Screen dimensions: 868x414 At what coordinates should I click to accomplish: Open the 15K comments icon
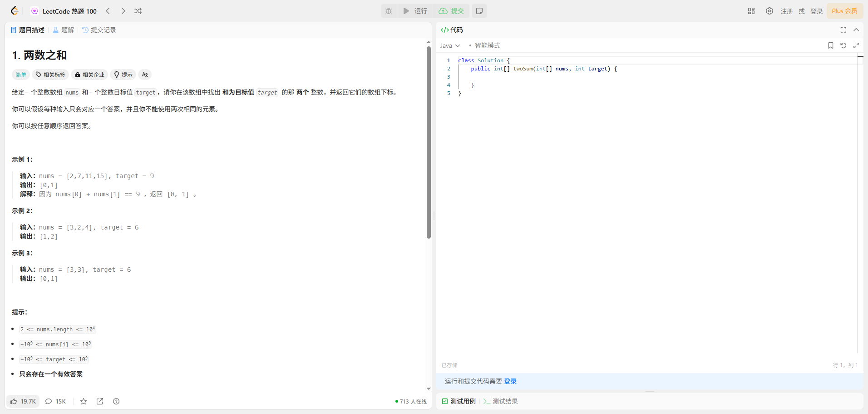(x=55, y=401)
